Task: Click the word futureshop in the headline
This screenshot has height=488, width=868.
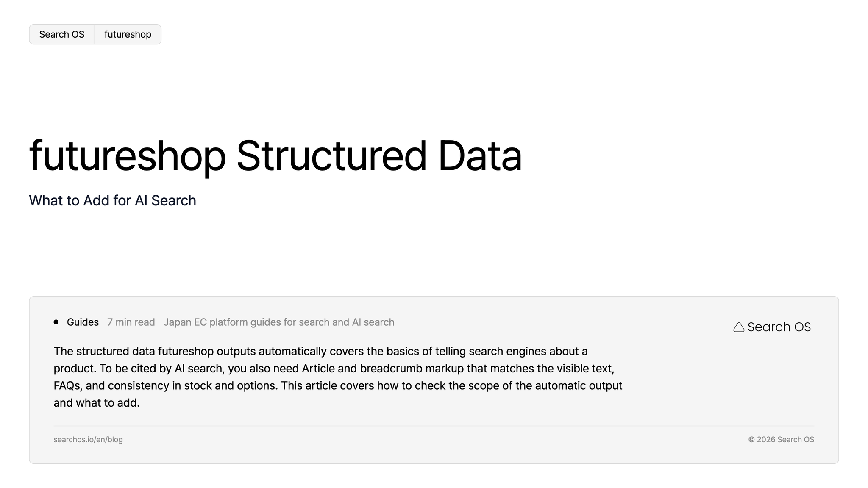Action: click(128, 156)
